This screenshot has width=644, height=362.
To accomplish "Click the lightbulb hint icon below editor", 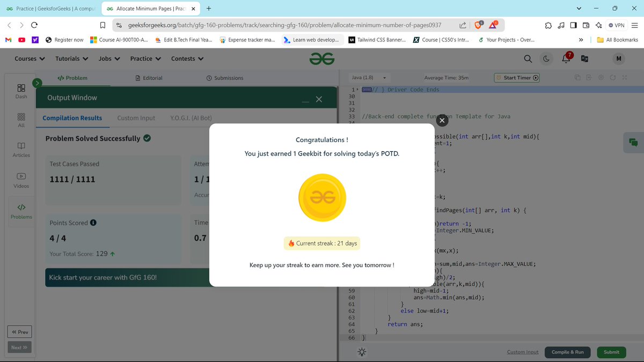I will coord(362,352).
